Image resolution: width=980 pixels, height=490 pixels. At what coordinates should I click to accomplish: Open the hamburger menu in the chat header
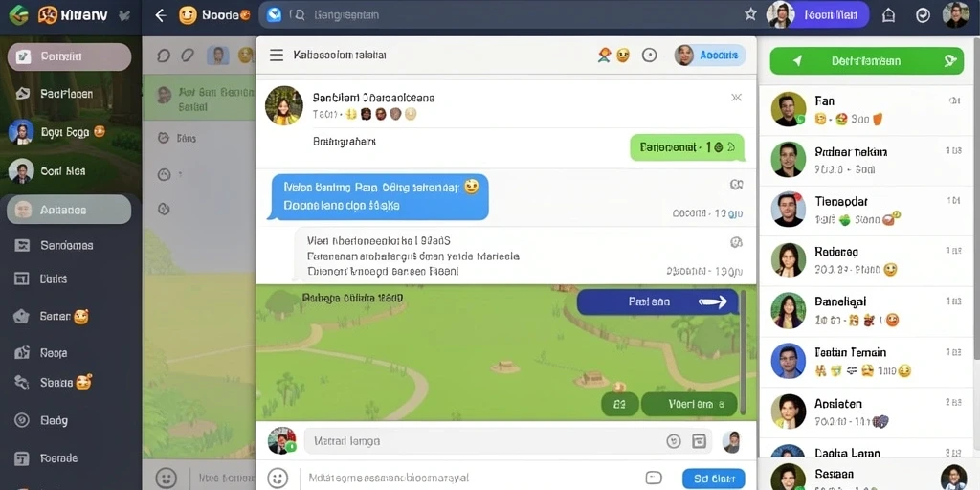coord(277,55)
